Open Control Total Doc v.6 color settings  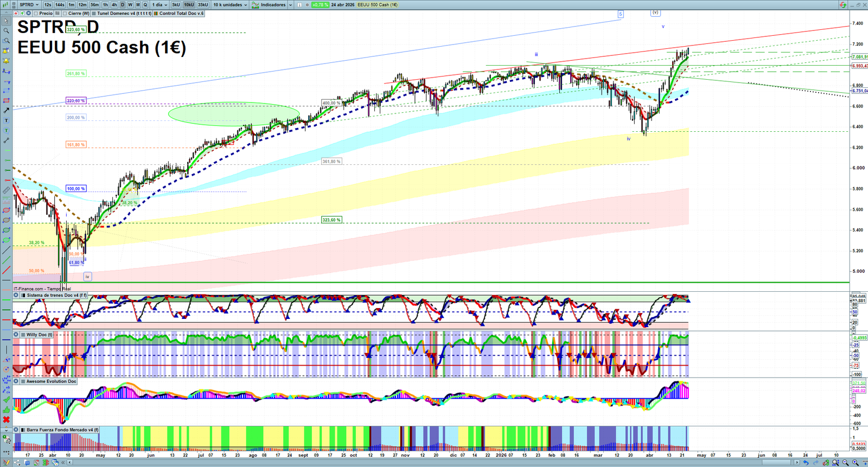pos(156,14)
